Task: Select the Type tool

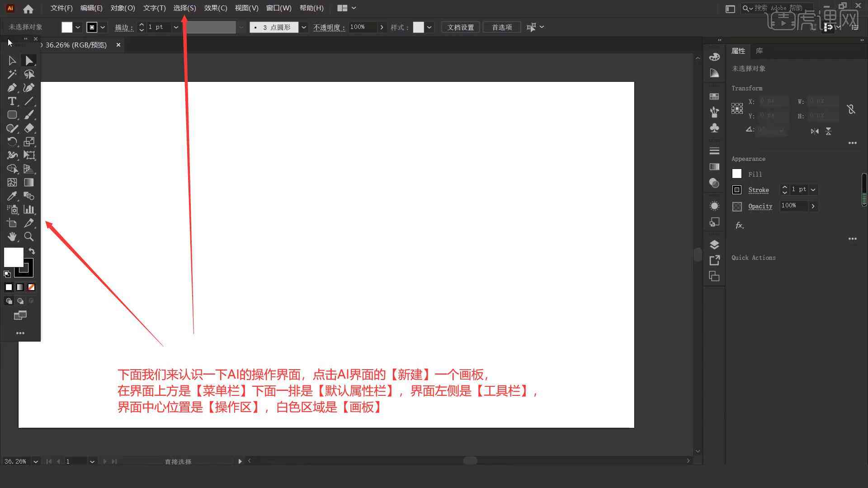Action: coord(12,101)
